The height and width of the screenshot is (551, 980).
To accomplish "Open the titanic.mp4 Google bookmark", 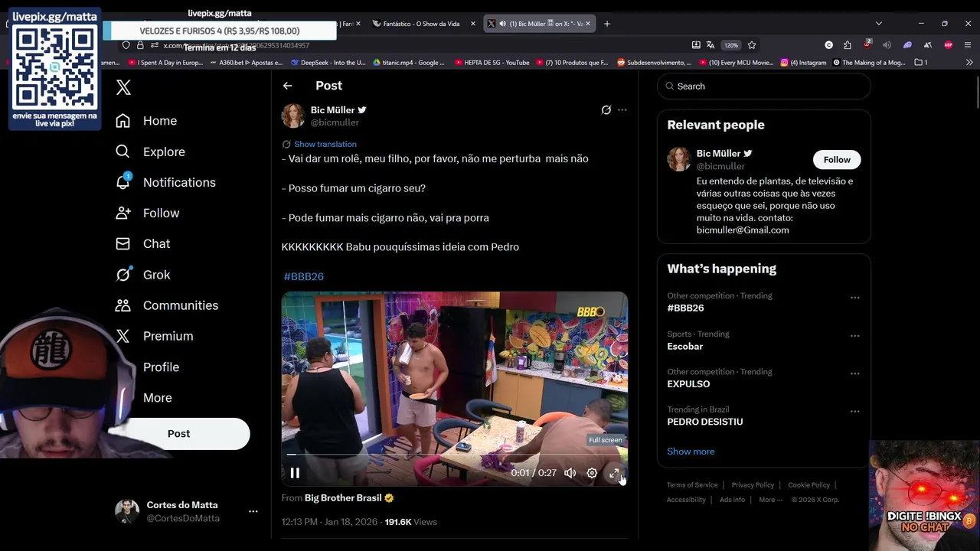I will tap(408, 63).
